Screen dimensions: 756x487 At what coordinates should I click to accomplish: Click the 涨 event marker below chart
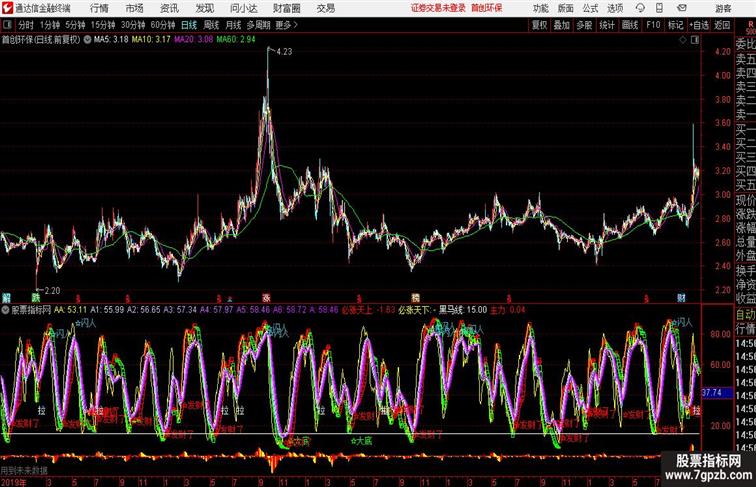[266, 298]
